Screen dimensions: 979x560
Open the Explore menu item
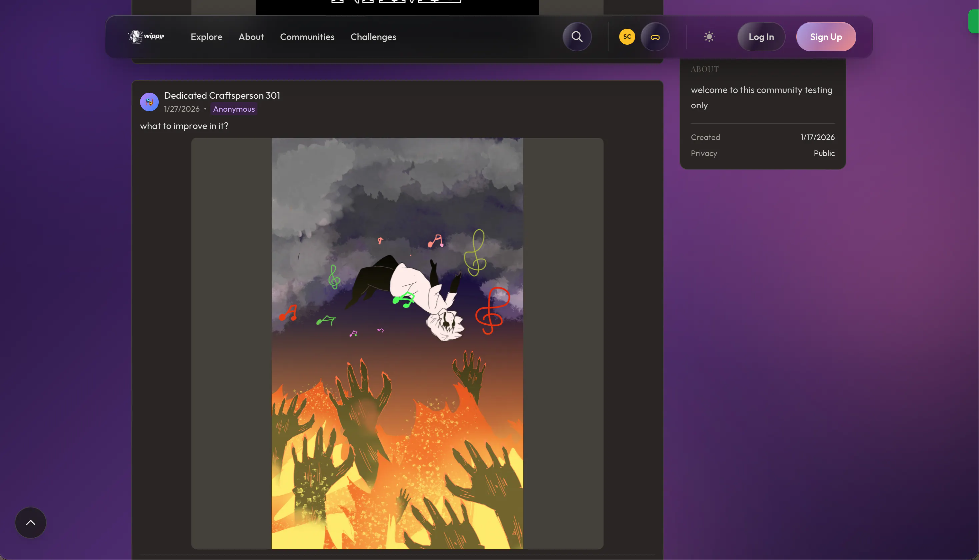(x=207, y=37)
